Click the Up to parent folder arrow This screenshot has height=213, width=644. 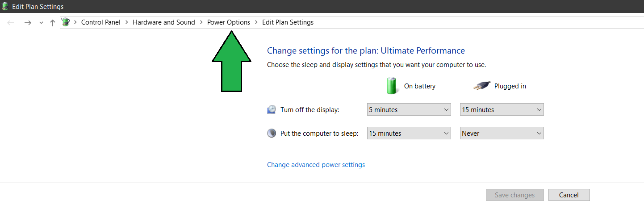click(53, 22)
